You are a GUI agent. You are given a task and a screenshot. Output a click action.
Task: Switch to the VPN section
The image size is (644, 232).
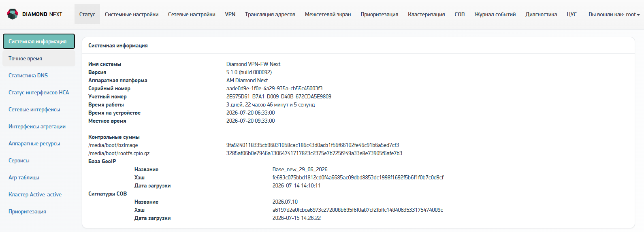tap(230, 14)
